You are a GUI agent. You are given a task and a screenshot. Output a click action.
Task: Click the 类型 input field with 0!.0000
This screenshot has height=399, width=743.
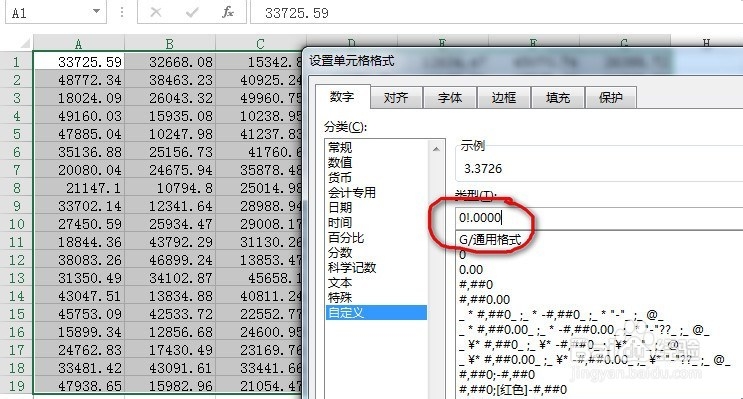pyautogui.click(x=599, y=218)
